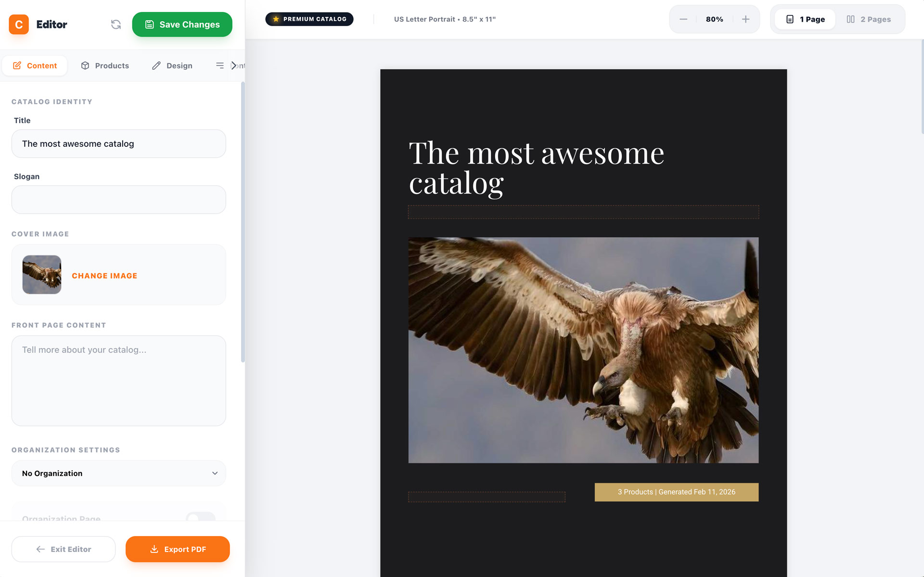Screen dimensions: 924x577
Task: Click the zoom out minus icon
Action: (x=683, y=19)
